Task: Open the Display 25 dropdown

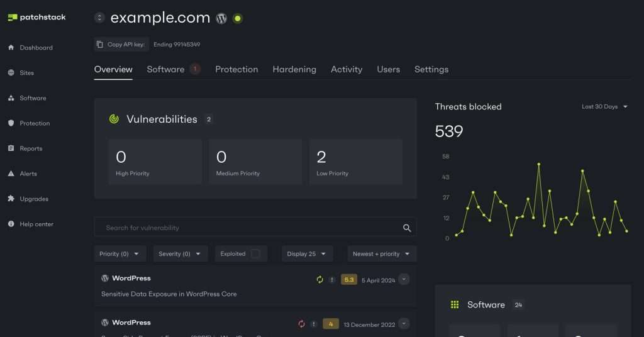Action: [x=306, y=253]
